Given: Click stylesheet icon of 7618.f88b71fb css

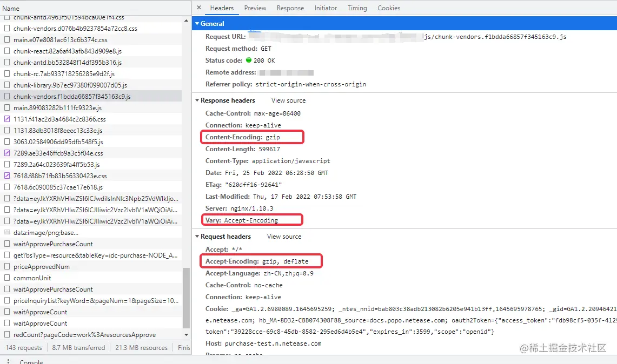Looking at the screenshot, I should 7,176.
